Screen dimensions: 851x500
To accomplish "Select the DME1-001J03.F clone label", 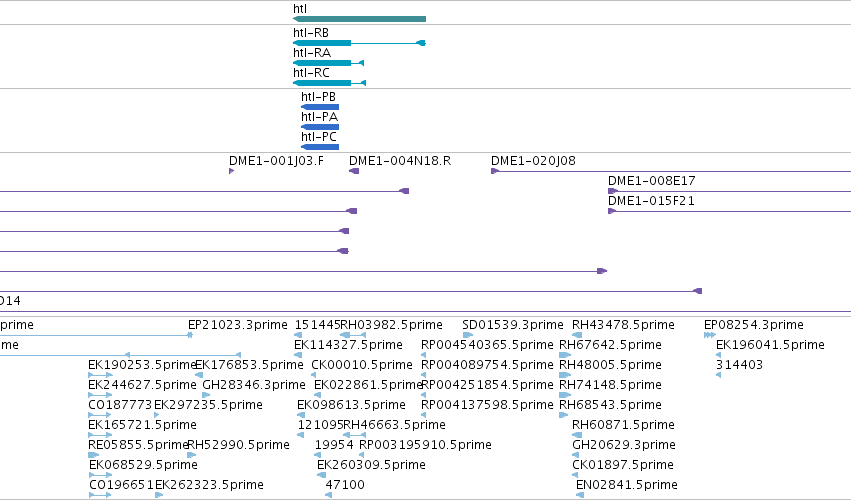I will tap(276, 161).
